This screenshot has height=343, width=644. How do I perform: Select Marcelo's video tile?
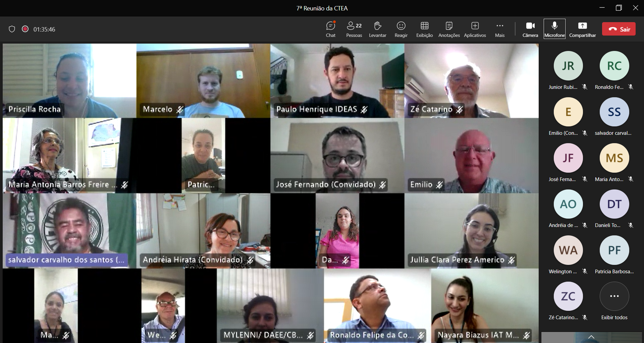(x=203, y=80)
